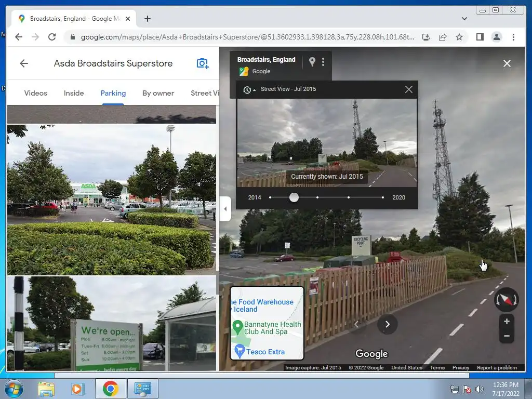This screenshot has width=532, height=399.
Task: Zoom out on Street View
Action: pos(507,336)
